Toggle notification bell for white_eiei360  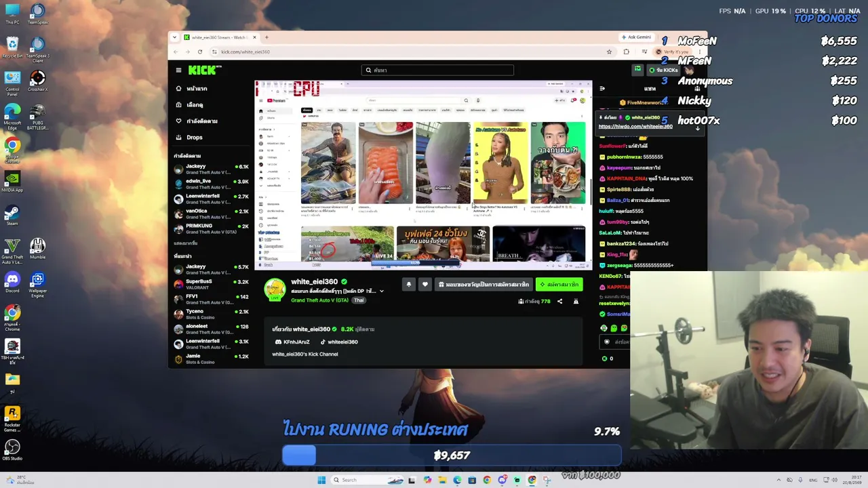tap(408, 285)
